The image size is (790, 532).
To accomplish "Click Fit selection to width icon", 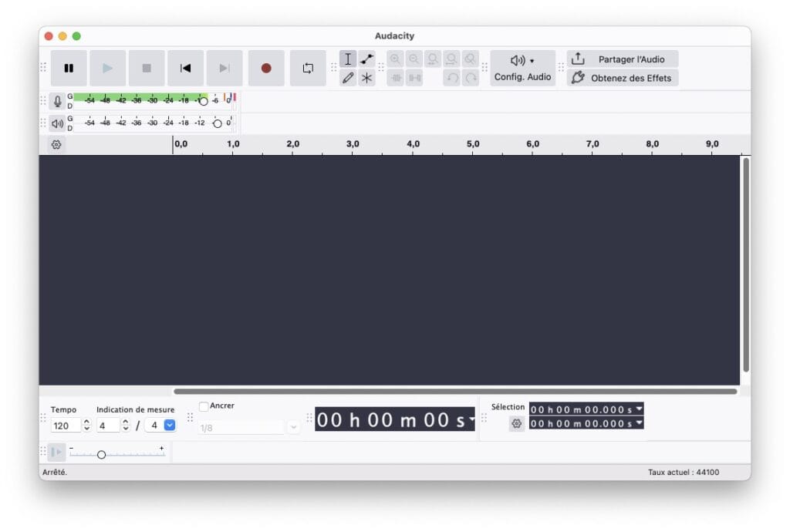I will [x=432, y=59].
